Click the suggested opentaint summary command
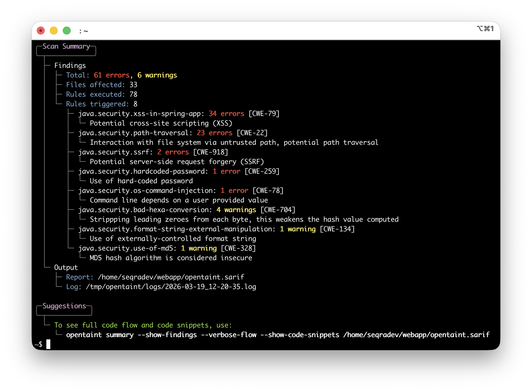Image resolution: width=532 pixels, height=392 pixels. 278,335
